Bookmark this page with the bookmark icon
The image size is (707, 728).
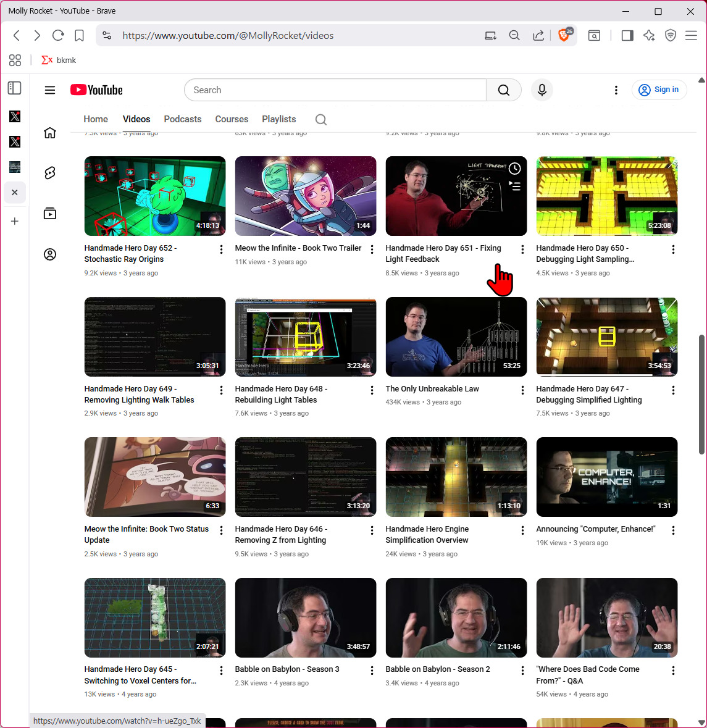coord(79,36)
